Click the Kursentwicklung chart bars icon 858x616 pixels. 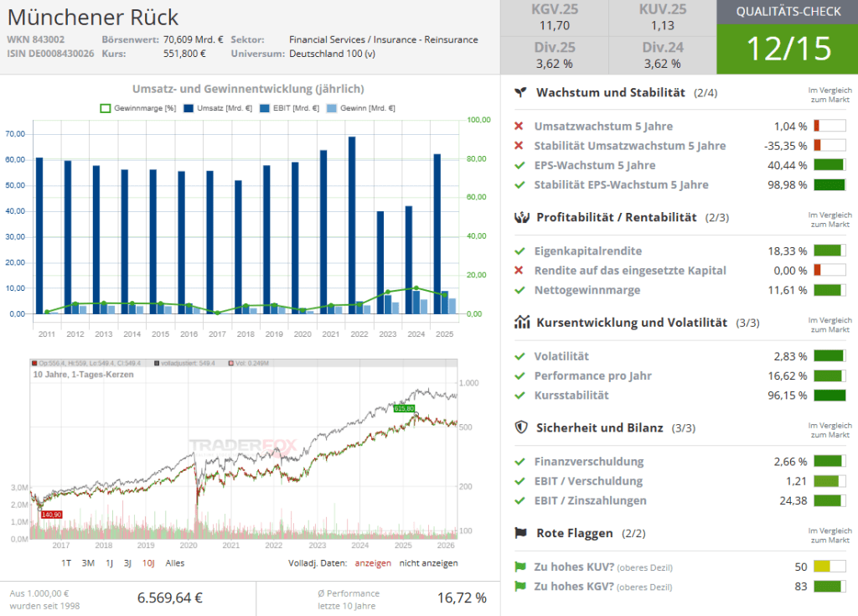[520, 322]
